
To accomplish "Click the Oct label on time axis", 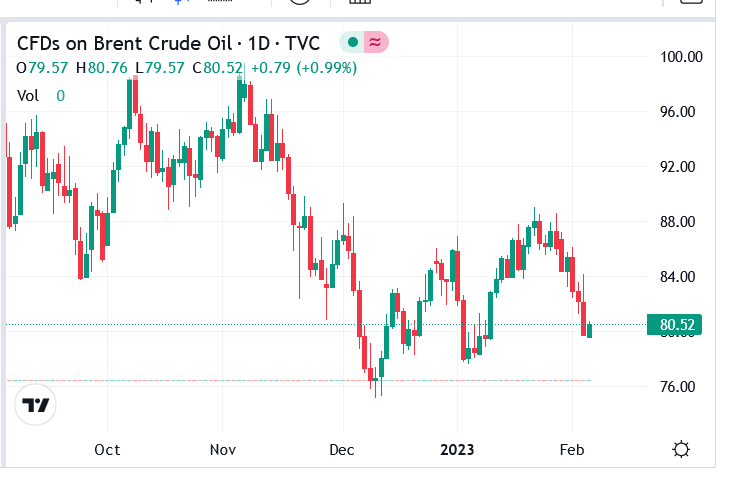I will tap(107, 449).
